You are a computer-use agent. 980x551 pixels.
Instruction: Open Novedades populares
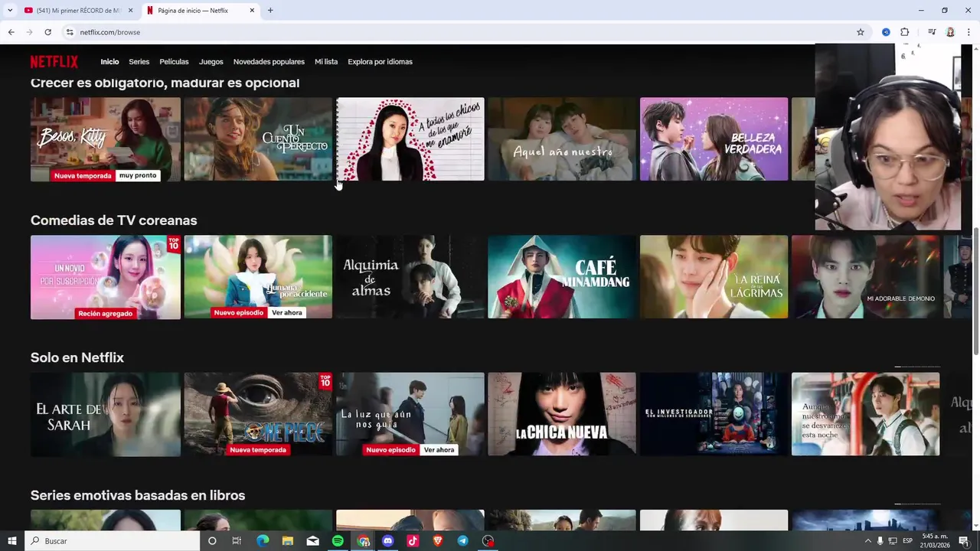click(269, 62)
